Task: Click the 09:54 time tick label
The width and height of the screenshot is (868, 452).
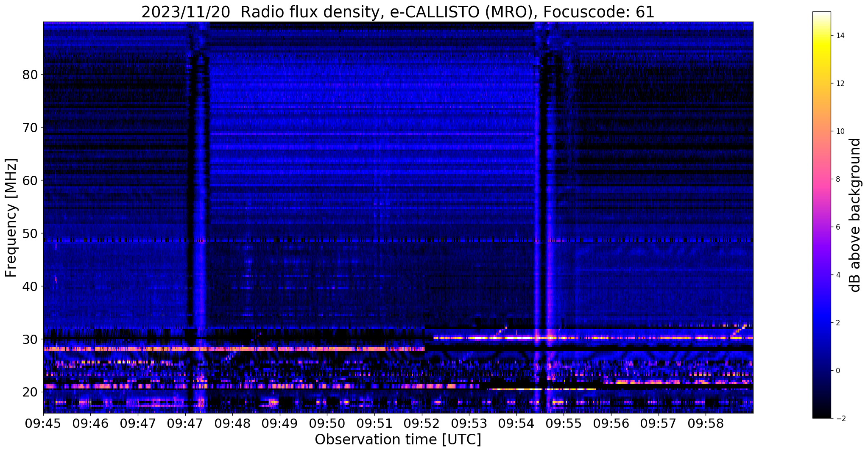Action: coord(516,424)
